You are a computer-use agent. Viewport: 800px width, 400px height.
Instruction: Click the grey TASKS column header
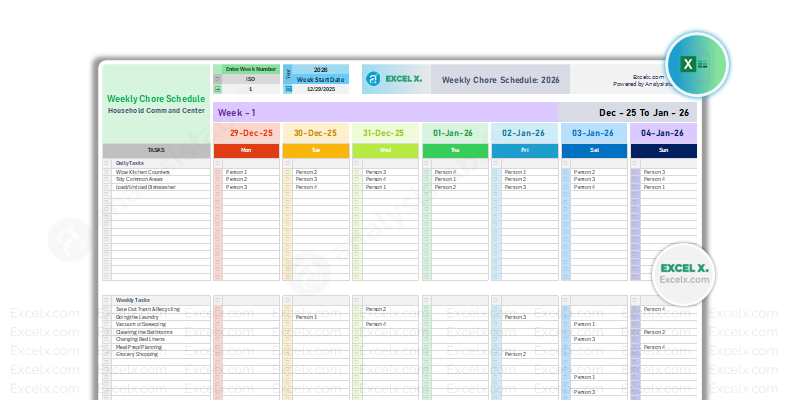156,151
